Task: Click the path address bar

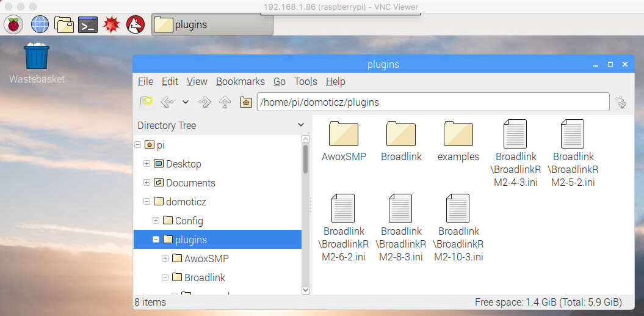Action: click(433, 102)
